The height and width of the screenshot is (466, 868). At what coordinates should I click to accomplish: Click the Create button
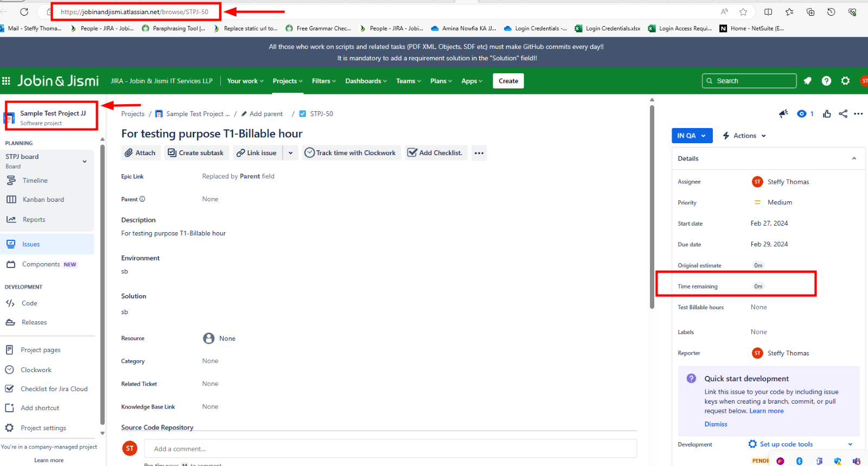tap(508, 81)
